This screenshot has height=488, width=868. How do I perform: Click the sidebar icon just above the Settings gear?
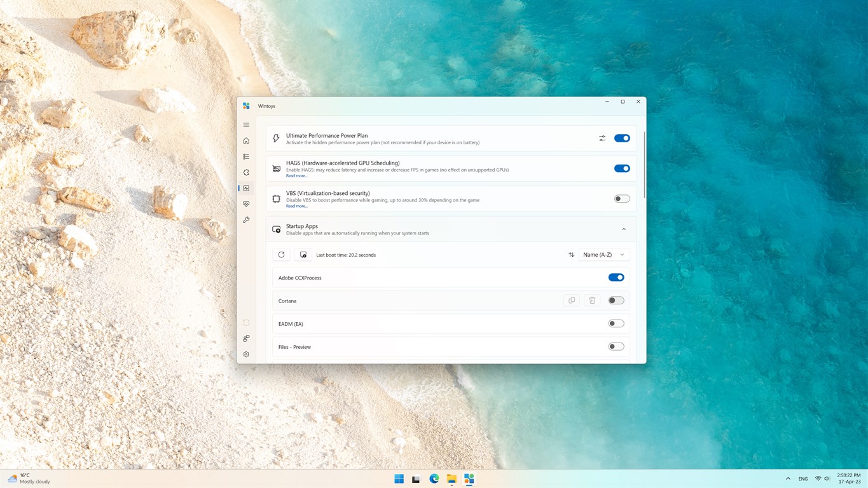pyautogui.click(x=246, y=339)
